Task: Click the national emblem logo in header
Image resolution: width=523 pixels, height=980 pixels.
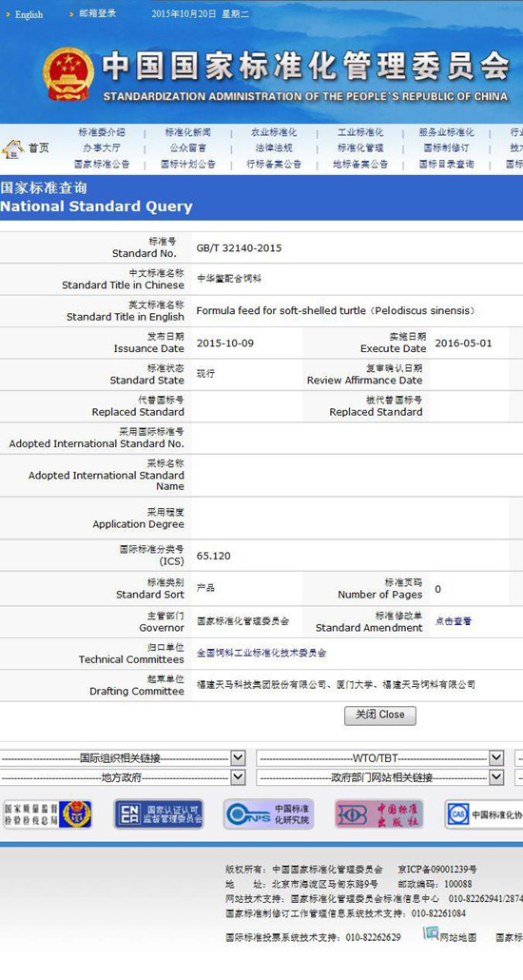Action: 68,74
